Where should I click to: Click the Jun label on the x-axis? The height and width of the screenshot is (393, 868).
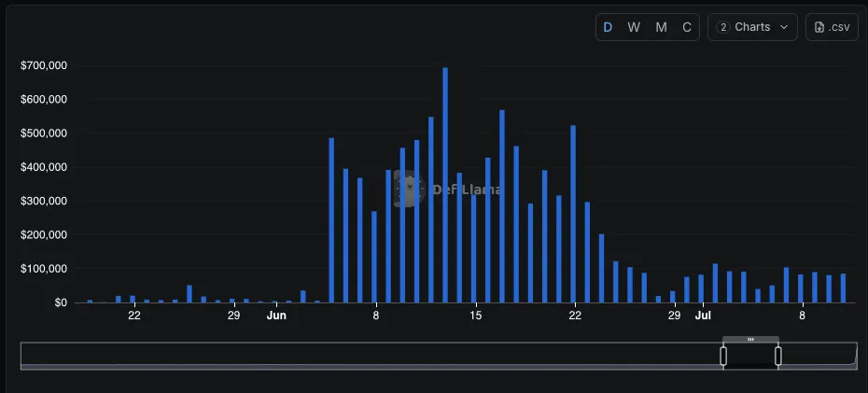coord(276,316)
